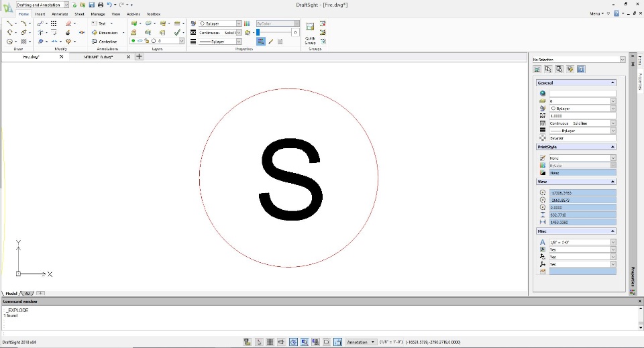The width and height of the screenshot is (644, 348).
Task: Click the Model sheet tab at bottom
Action: [11, 293]
